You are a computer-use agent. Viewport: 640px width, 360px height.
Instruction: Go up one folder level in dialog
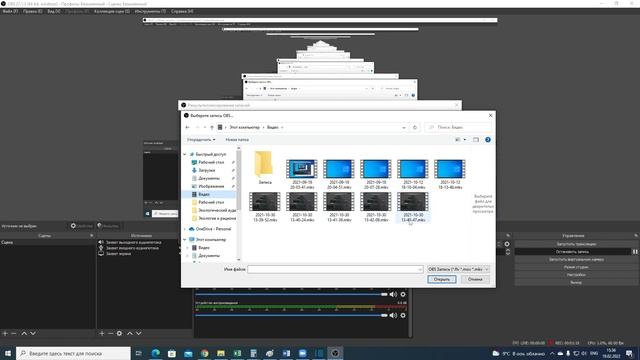click(x=212, y=127)
